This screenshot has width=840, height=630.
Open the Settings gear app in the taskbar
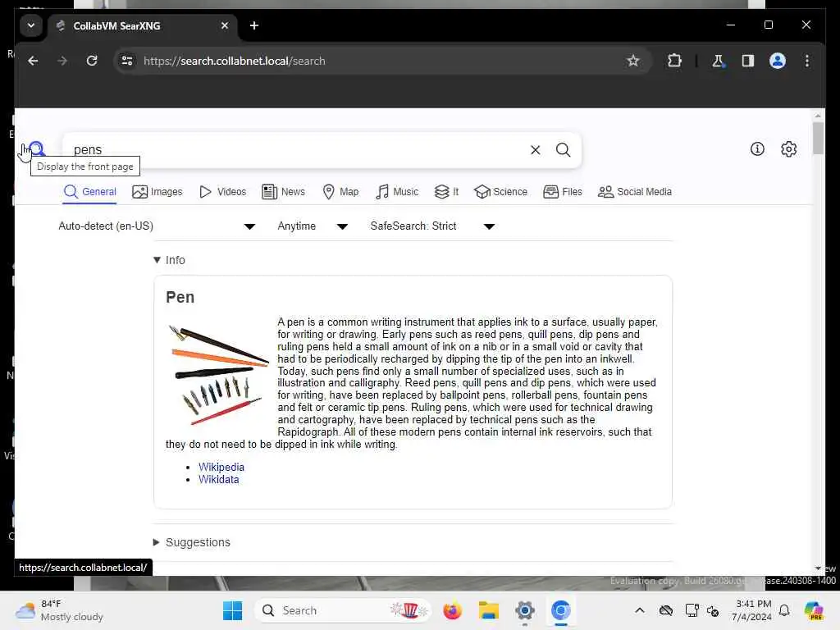(x=525, y=610)
